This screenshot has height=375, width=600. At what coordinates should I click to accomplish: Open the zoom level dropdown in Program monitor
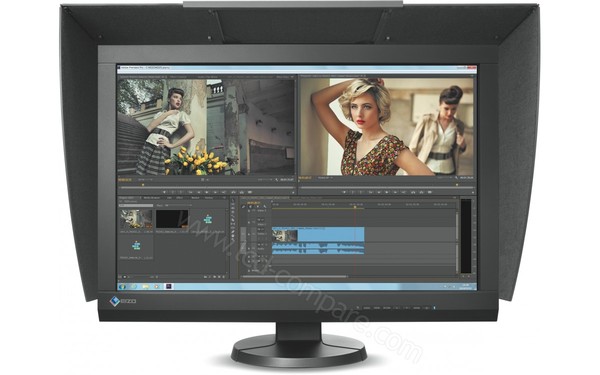pyautogui.click(x=325, y=178)
